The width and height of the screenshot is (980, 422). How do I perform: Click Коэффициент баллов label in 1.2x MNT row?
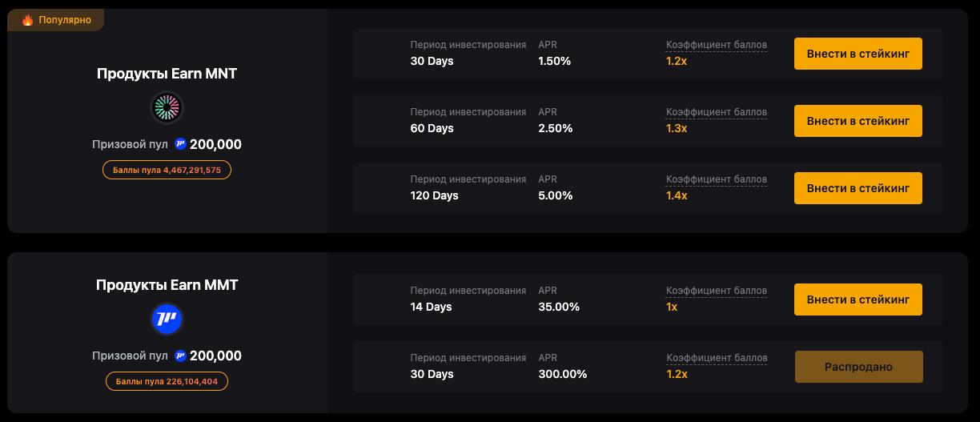point(716,45)
